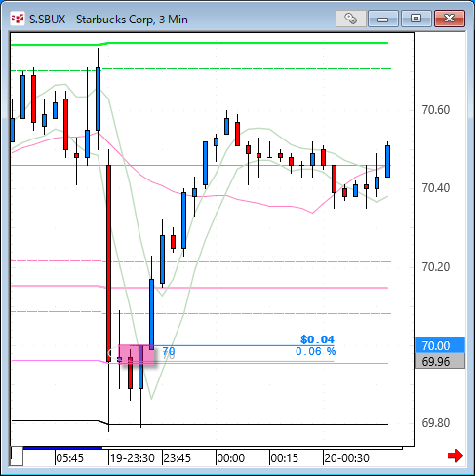Select the 70.20 price scale label
Image resolution: width=475 pixels, height=476 pixels.
[x=436, y=267]
